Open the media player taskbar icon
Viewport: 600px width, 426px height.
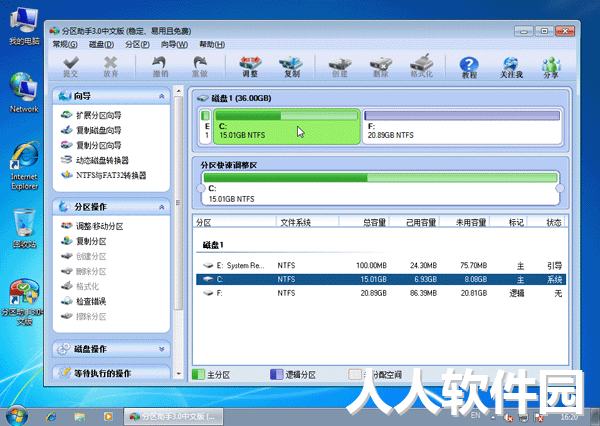pos(108,416)
